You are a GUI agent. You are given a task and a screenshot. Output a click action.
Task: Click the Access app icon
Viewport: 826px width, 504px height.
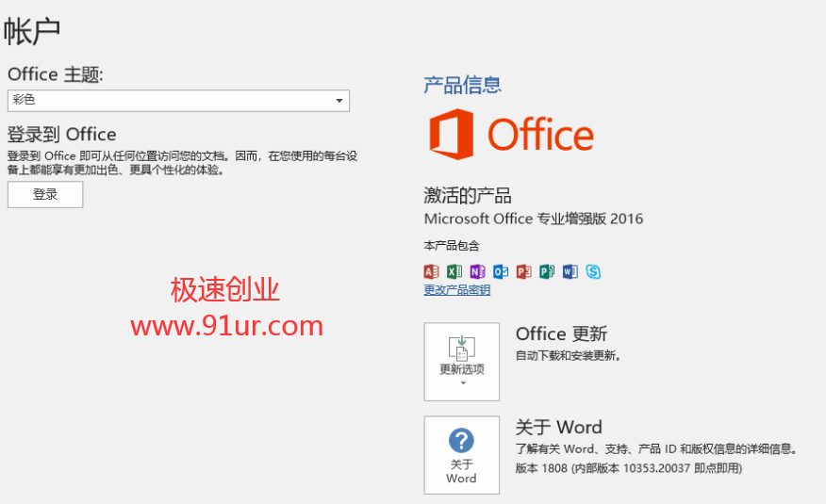[x=432, y=271]
